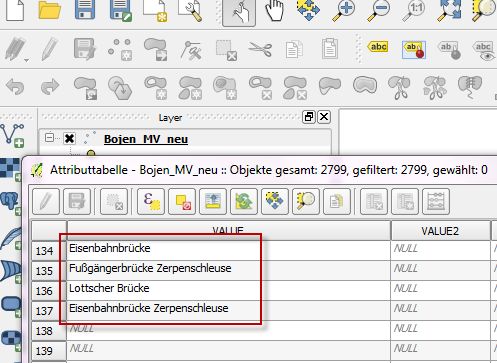
Task: Select the Split Features scissors tool
Action: pos(399,88)
